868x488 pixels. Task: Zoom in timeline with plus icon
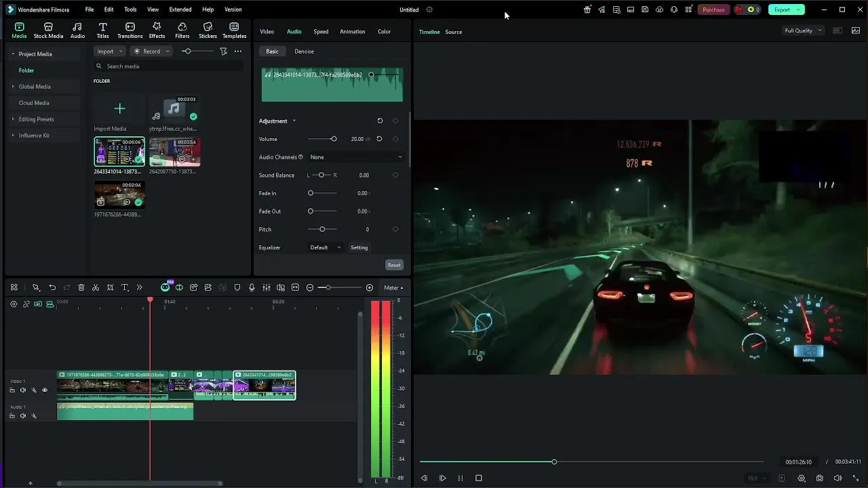coord(370,287)
